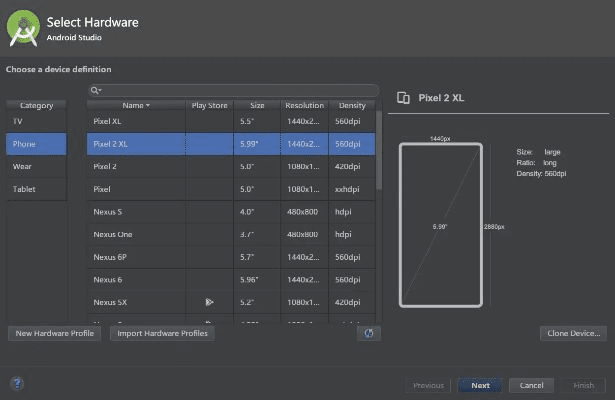Sort devices by the Name column header
Screen dimensions: 615x400
click(136, 105)
